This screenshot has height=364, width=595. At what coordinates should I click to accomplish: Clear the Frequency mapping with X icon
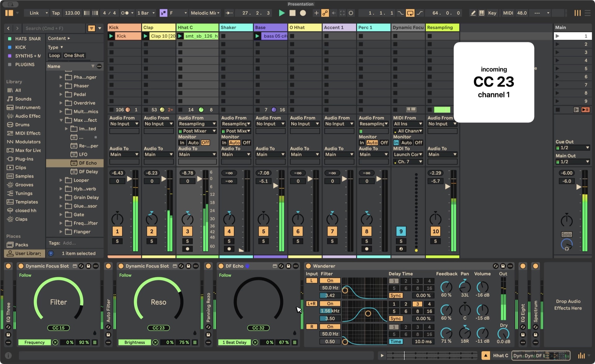tap(55, 342)
